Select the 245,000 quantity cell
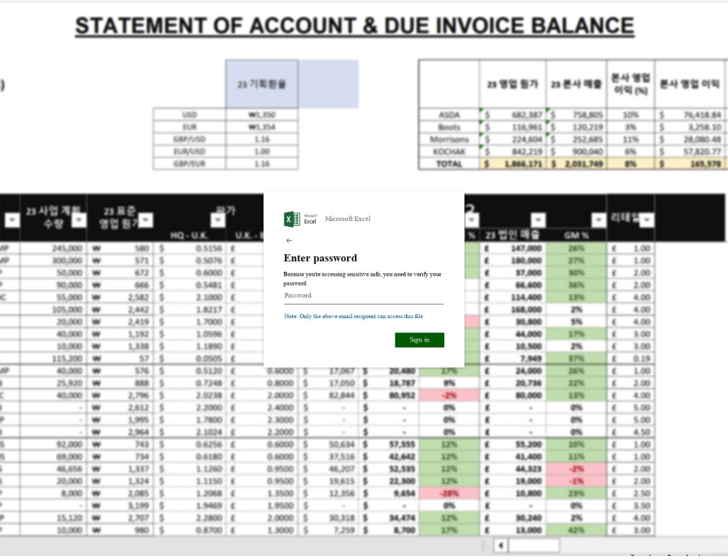The image size is (728, 560). [53, 248]
